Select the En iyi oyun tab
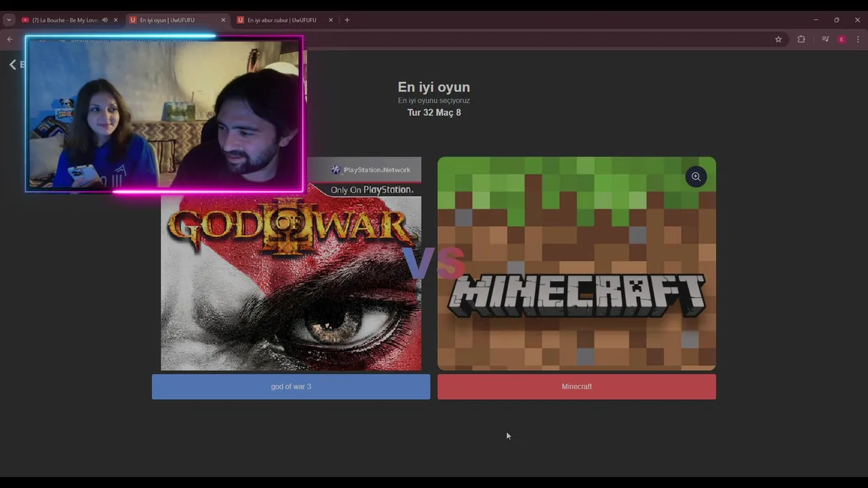This screenshot has height=488, width=868. coord(178,20)
